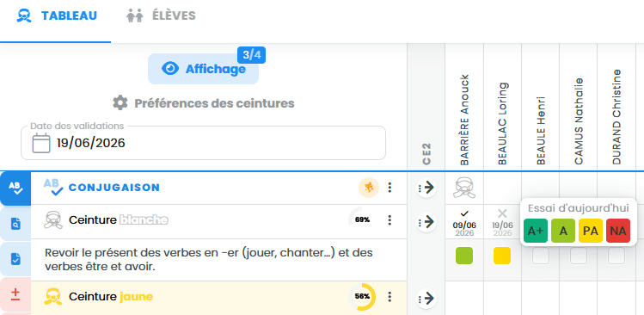Open the three-dot menu for Ceinture blanche
The height and width of the screenshot is (315, 644).
[389, 220]
